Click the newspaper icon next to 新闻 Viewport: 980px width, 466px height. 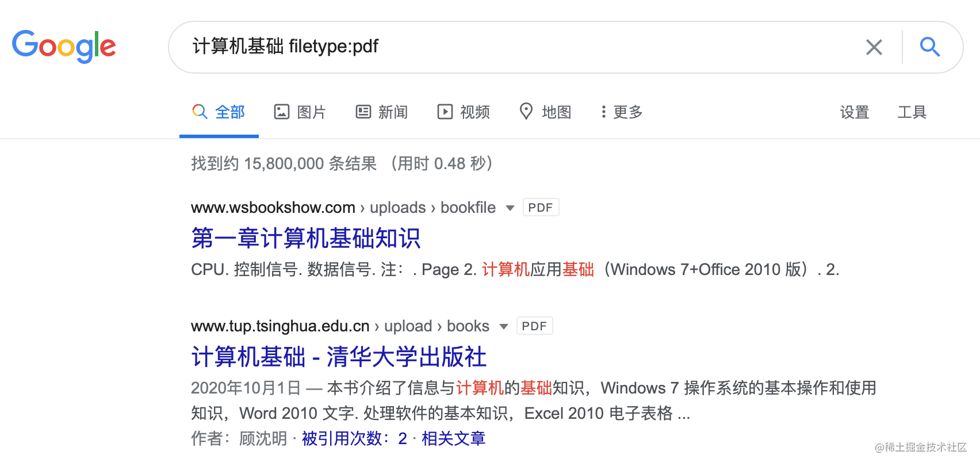click(x=363, y=112)
